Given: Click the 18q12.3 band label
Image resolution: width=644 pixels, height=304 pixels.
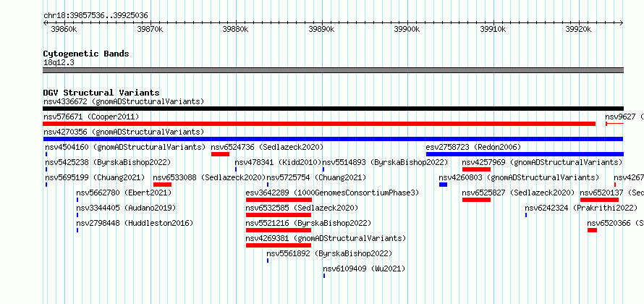Looking at the screenshot, I should tap(59, 63).
